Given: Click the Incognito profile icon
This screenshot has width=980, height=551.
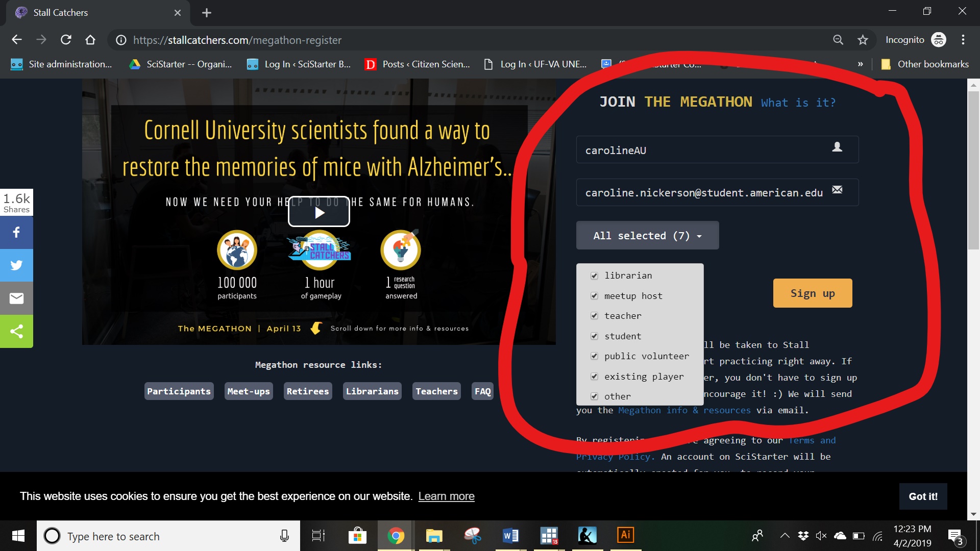Looking at the screenshot, I should pos(939,40).
